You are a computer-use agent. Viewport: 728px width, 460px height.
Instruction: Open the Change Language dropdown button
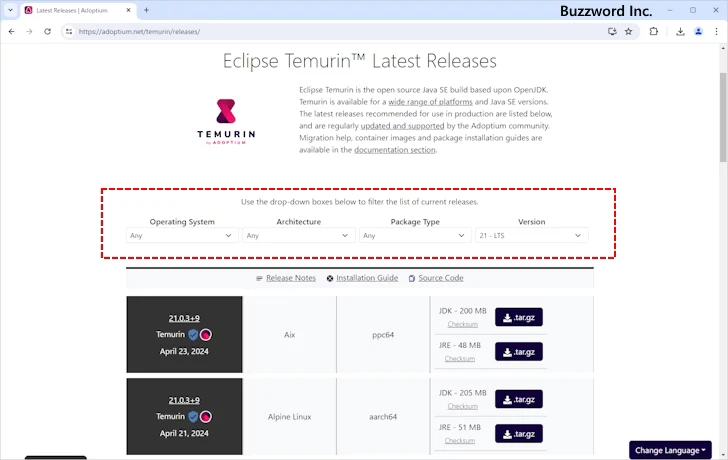[670, 450]
